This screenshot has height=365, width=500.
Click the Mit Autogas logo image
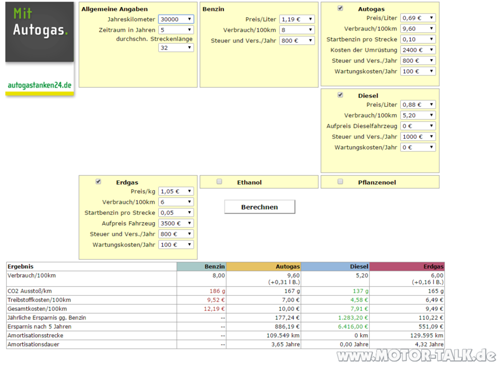click(40, 32)
